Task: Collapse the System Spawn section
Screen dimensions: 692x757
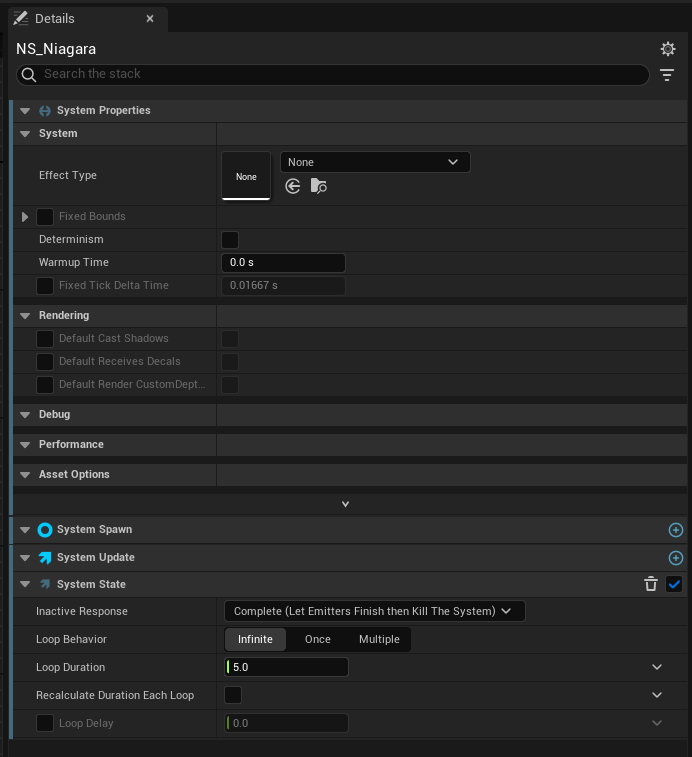Action: (x=25, y=530)
